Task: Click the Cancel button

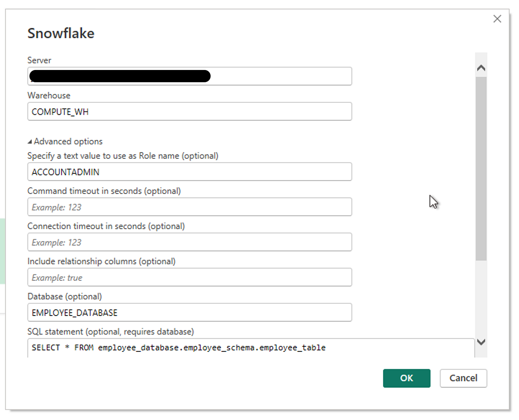Action: 463,378
